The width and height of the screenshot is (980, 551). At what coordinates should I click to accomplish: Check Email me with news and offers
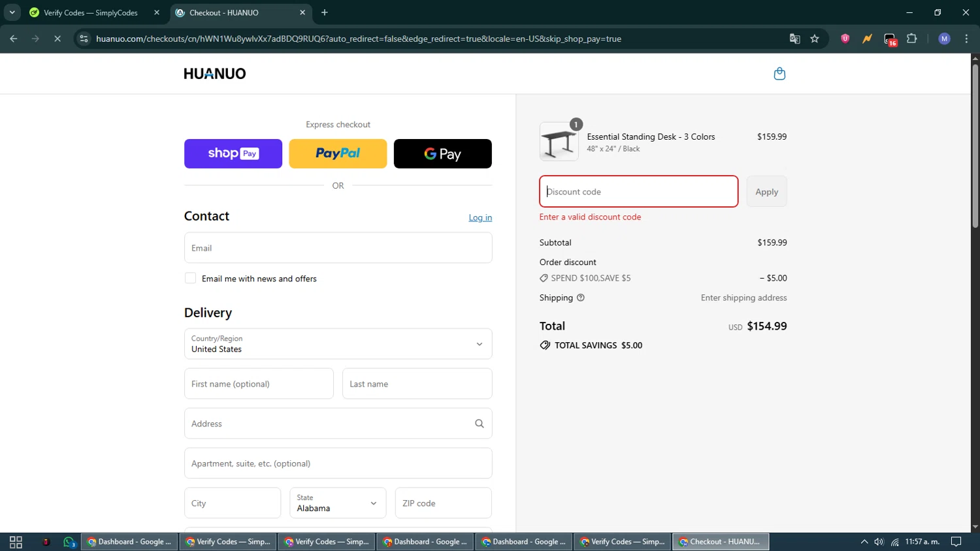tap(190, 278)
